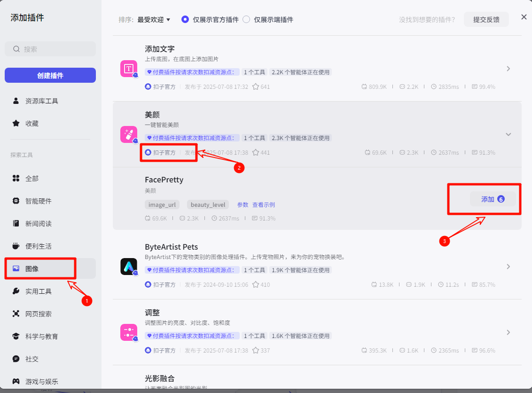Click the ByteArtist Pets plugin icon
This screenshot has height=393, width=532.
click(x=128, y=267)
